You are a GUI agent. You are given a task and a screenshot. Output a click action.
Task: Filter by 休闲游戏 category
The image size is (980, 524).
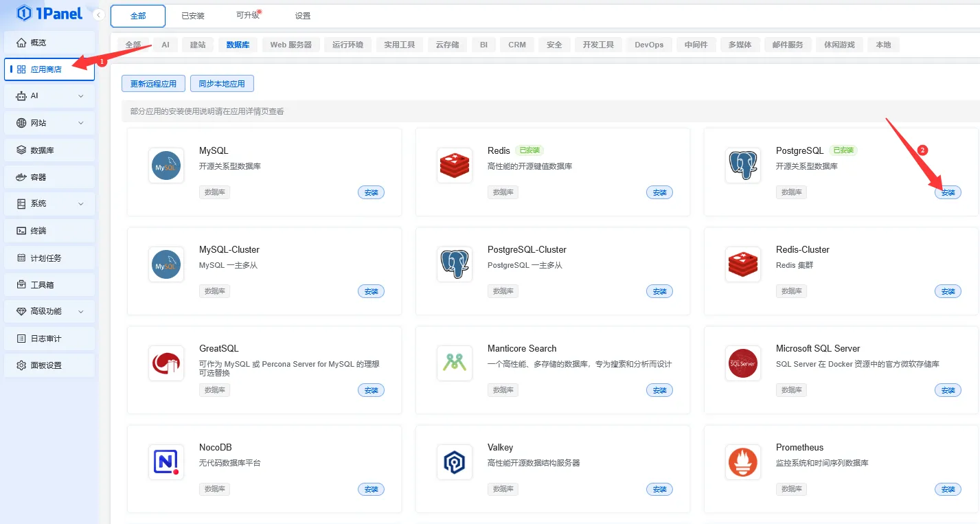click(x=839, y=45)
